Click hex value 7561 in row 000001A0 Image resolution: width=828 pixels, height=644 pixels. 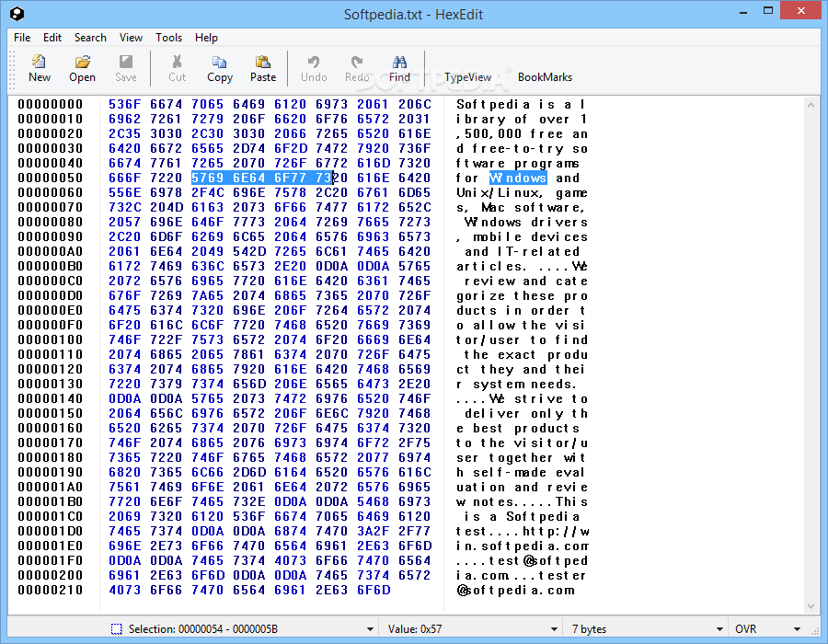[x=124, y=488]
